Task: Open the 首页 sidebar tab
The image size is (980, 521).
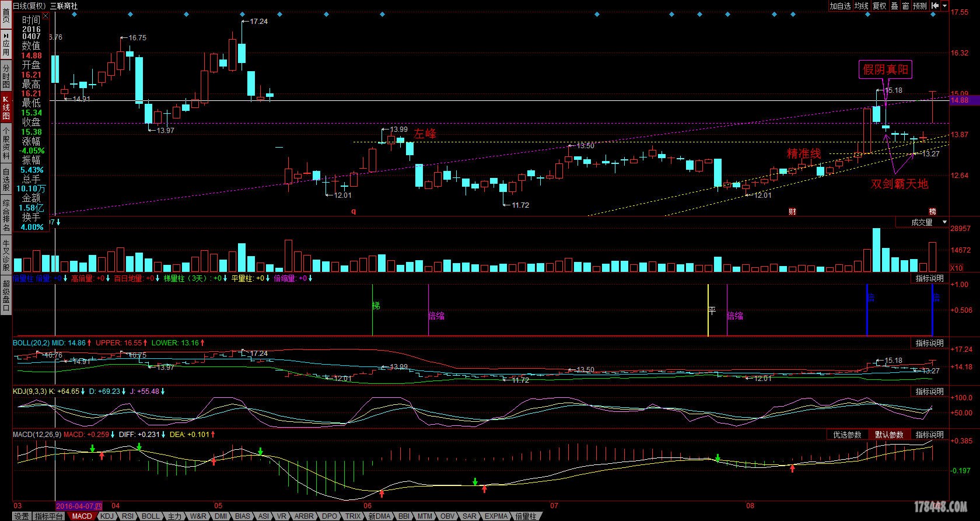Action: pos(6,13)
